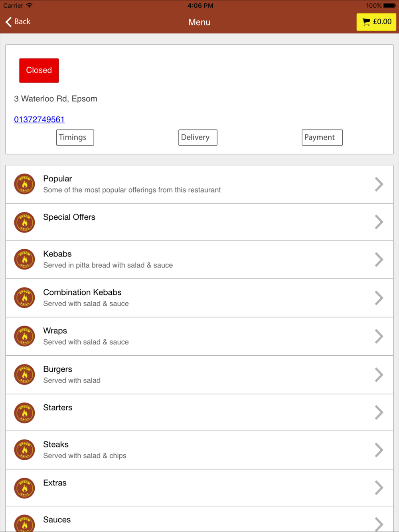399x532 pixels.
Task: Open the Starters menu category
Action: tap(199, 413)
